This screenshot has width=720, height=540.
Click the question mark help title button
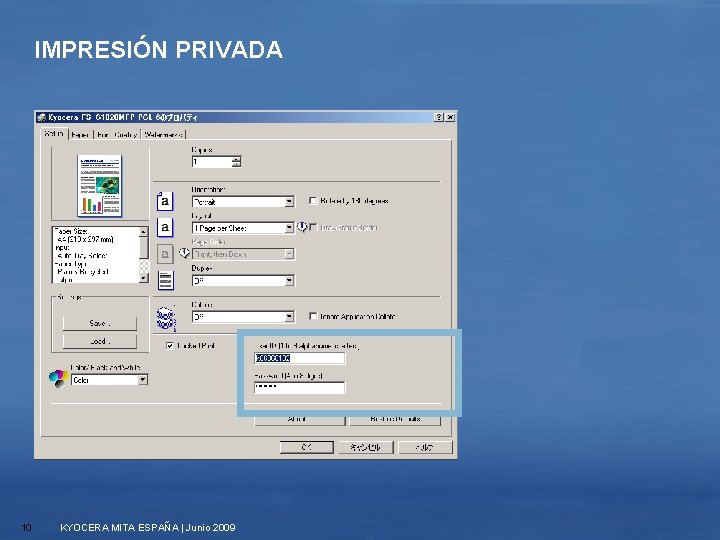tap(439, 117)
